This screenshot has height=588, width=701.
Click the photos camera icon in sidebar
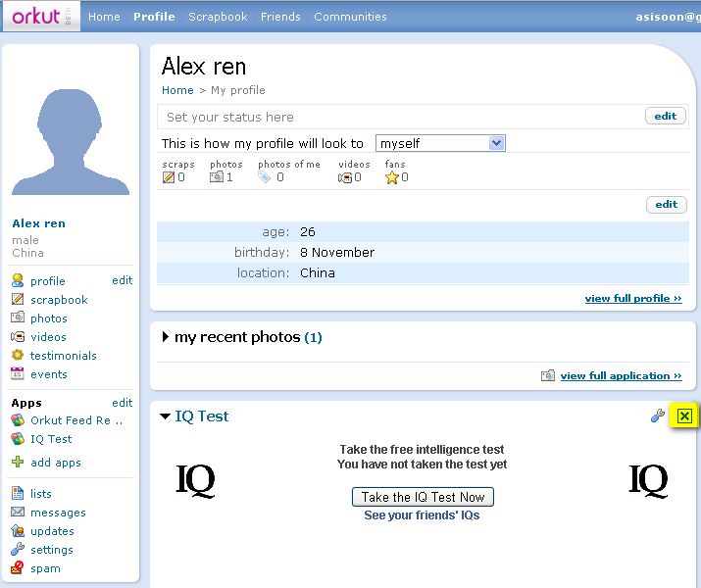click(18, 318)
